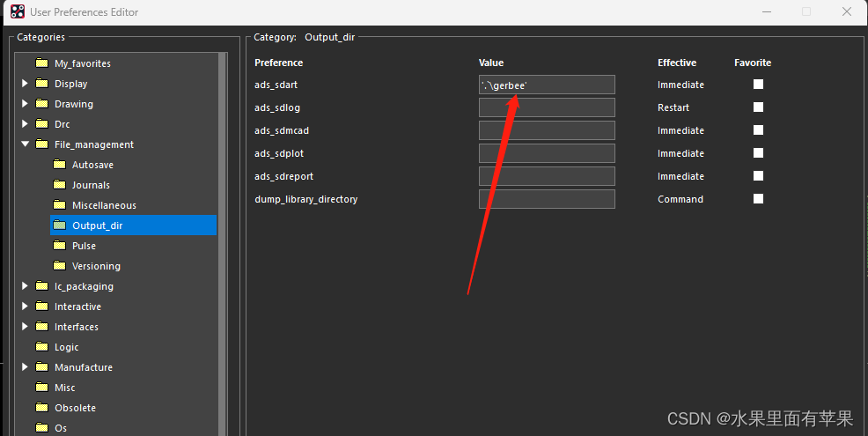868x436 pixels.
Task: Collapse the File_management category
Action: [25, 144]
